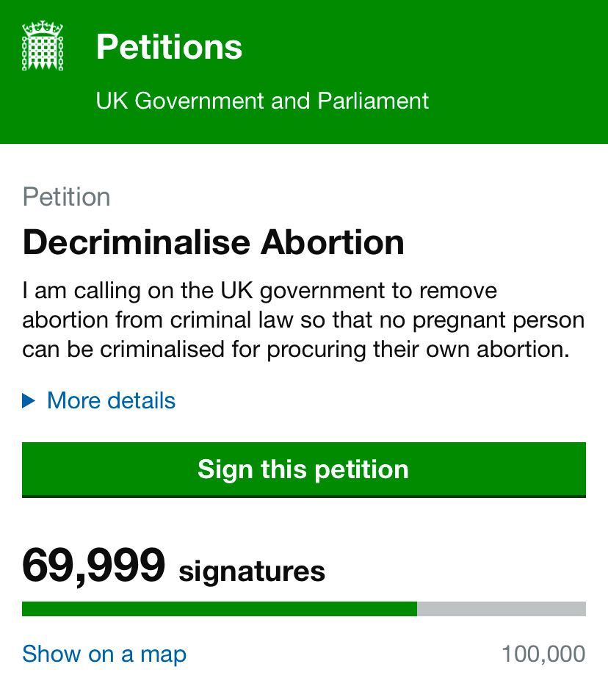This screenshot has height=700, width=608.
Task: Open the Show on a map link
Action: (x=104, y=654)
